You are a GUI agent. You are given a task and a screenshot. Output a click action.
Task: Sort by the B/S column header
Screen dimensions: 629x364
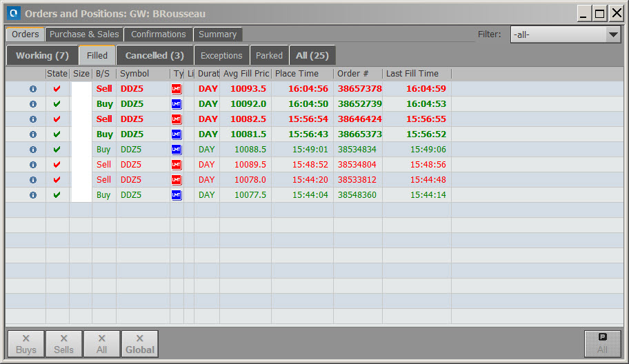104,74
